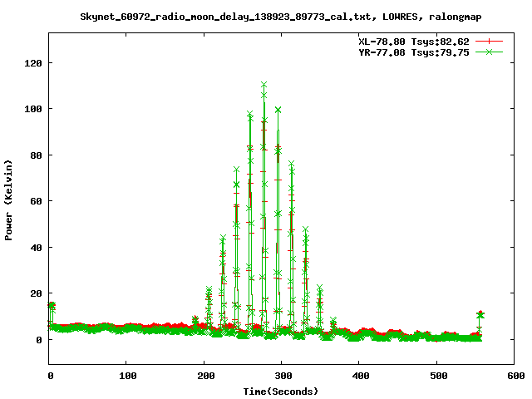Click the Power (Kelvin) y-axis label
The image size is (532, 399).
[8, 200]
